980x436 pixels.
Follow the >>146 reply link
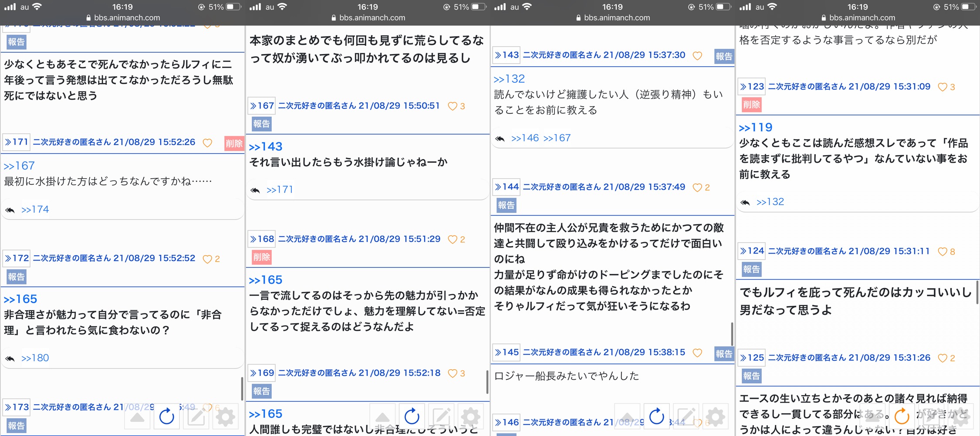coord(525,138)
